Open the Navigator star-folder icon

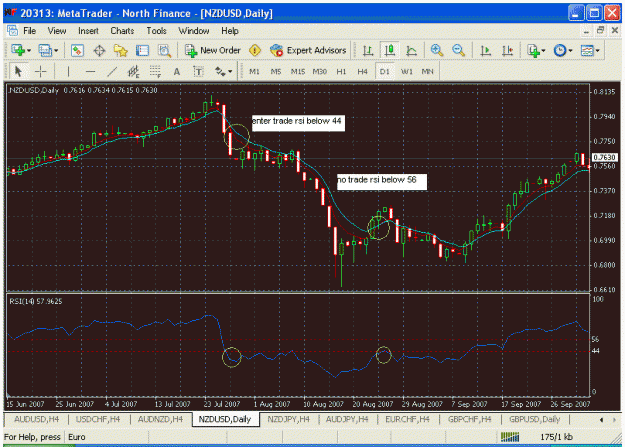120,51
